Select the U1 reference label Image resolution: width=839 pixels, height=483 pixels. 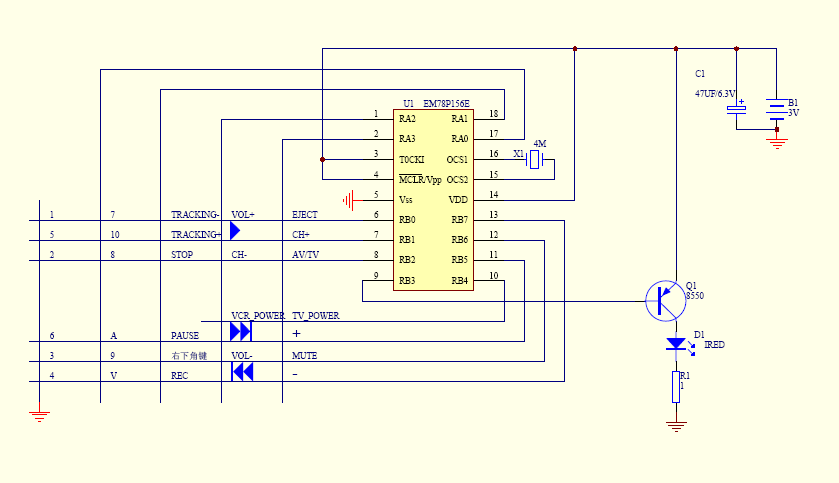click(x=408, y=103)
